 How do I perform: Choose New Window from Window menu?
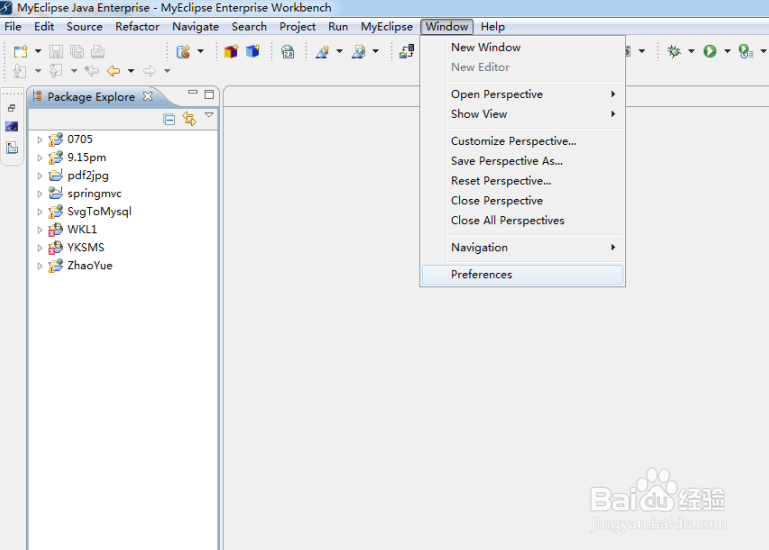pyautogui.click(x=523, y=47)
